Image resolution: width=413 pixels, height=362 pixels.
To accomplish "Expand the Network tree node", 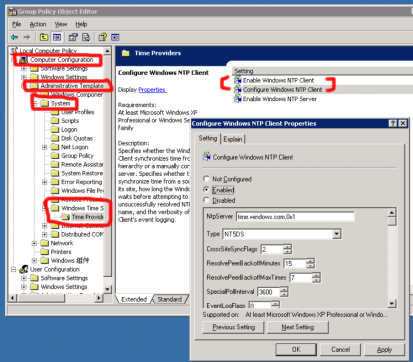I will (34, 243).
